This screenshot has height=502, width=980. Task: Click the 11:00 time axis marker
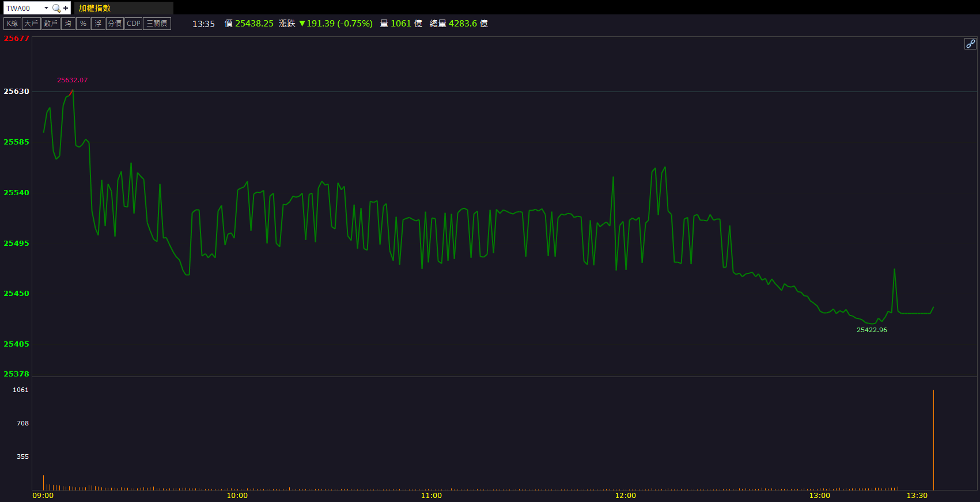(x=431, y=496)
